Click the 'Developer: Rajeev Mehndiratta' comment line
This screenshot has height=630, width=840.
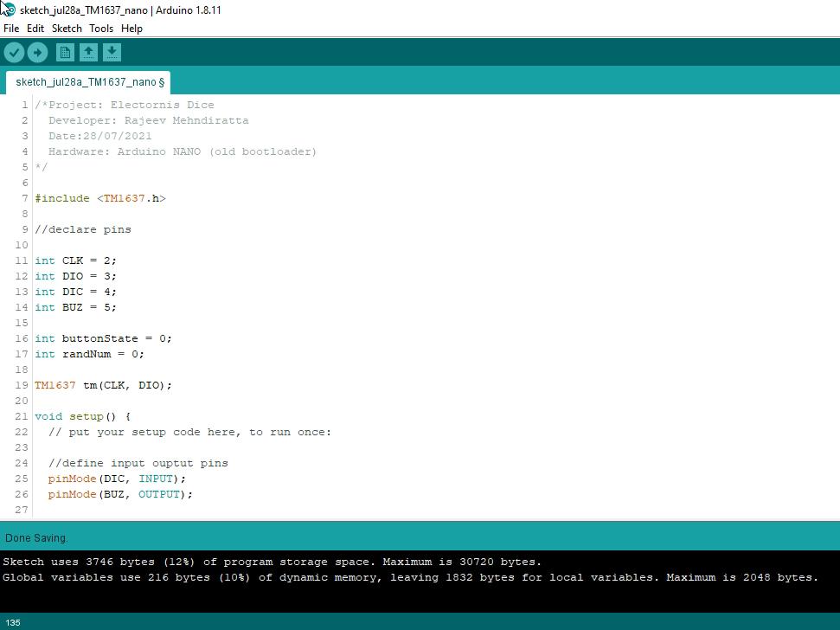click(149, 120)
